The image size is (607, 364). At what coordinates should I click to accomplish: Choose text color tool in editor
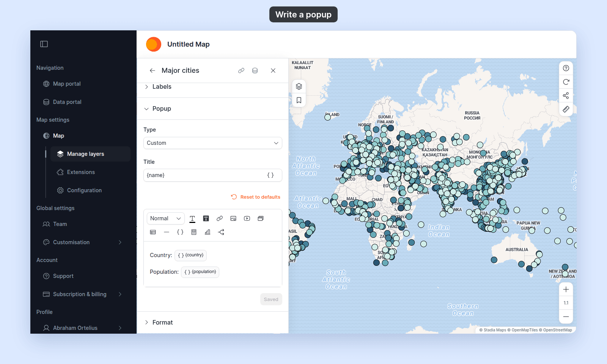click(192, 219)
